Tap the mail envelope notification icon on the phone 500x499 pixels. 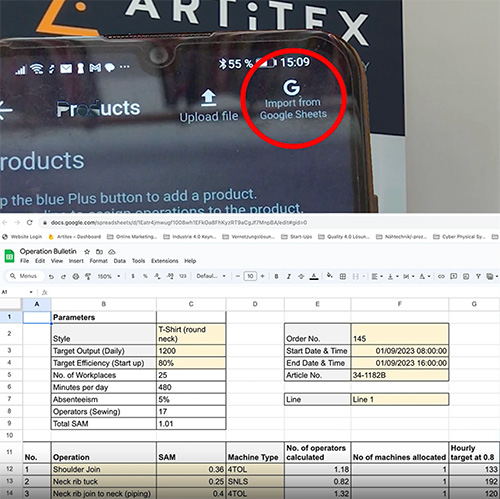pos(66,69)
